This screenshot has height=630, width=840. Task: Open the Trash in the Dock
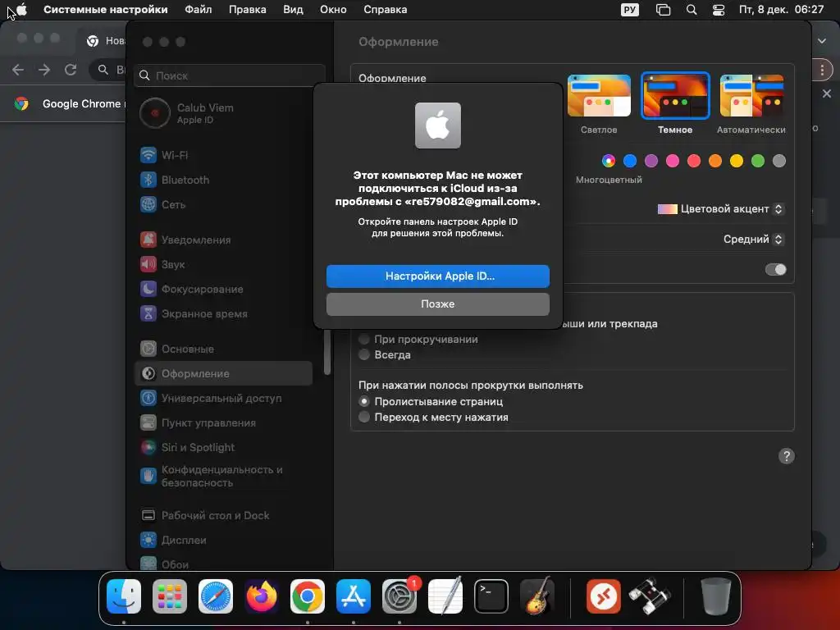[x=715, y=596]
